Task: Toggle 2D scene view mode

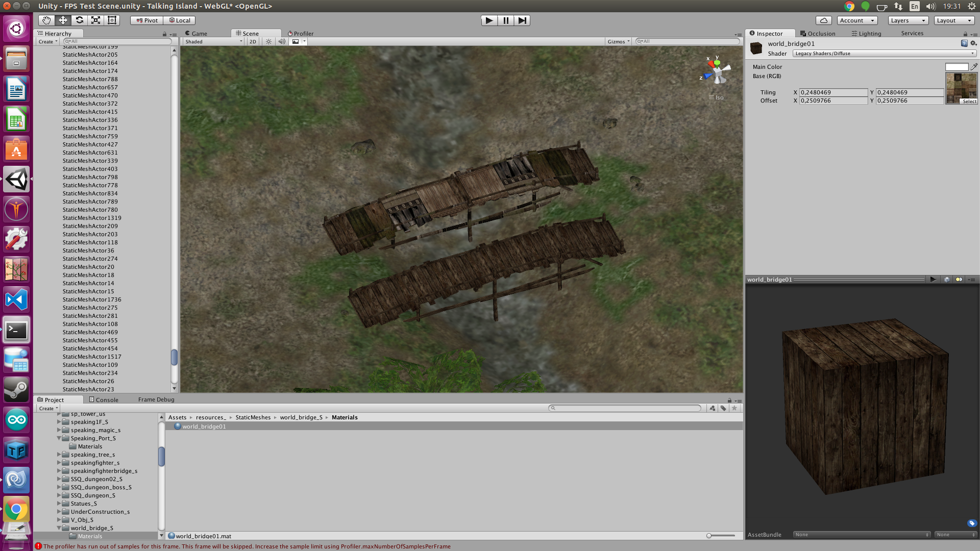Action: 253,42
